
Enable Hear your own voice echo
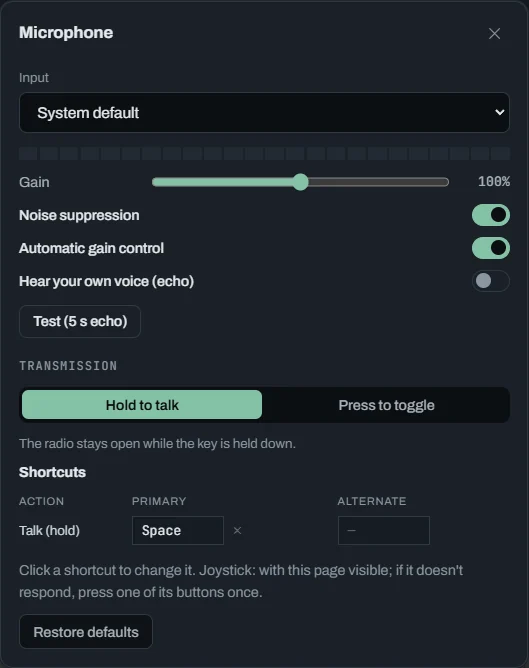pos(491,281)
